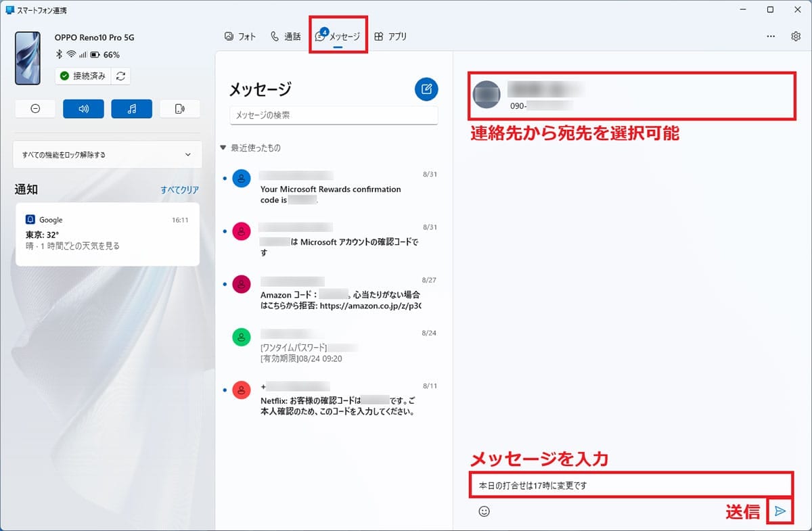Screen dimensions: 812x531
Task: Open the Google weather notification
Action: click(108, 234)
